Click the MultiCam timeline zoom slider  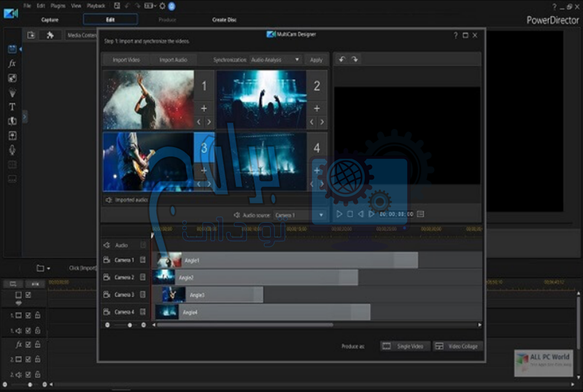point(129,325)
